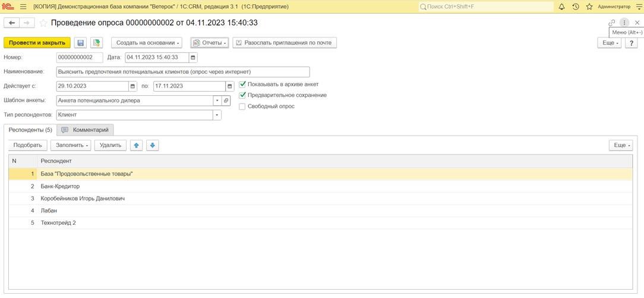Click Разослать приглашения по почте button
This screenshot has height=298, width=644.
(x=285, y=43)
